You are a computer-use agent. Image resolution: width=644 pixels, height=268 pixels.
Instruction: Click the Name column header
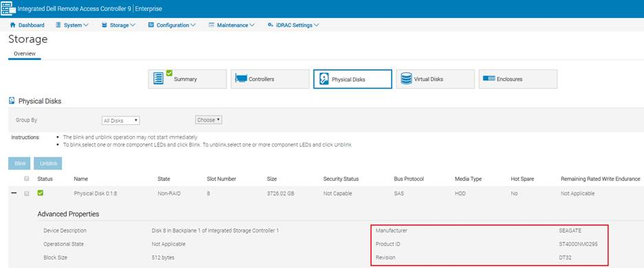(81, 179)
